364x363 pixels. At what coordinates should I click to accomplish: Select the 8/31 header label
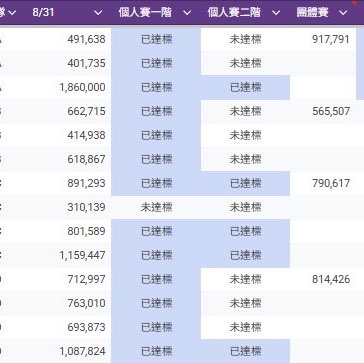(x=43, y=13)
